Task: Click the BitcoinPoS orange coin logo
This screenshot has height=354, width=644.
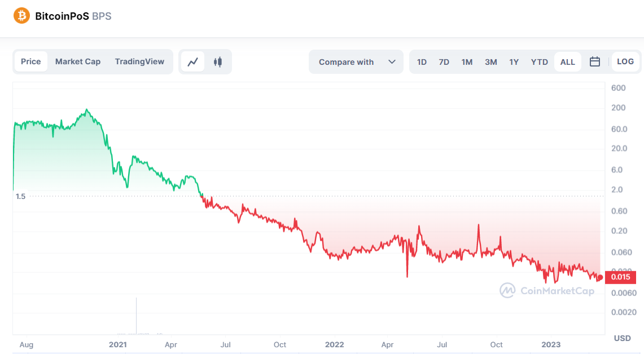Action: 22,16
